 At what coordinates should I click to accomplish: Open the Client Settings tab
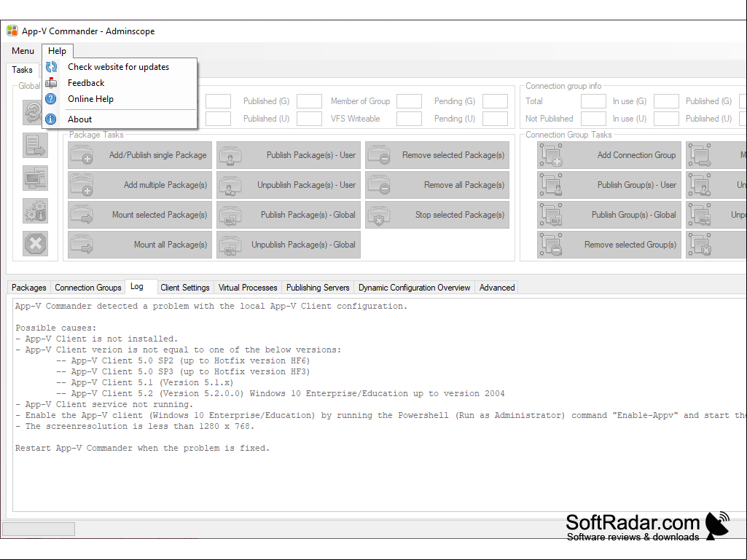point(185,288)
